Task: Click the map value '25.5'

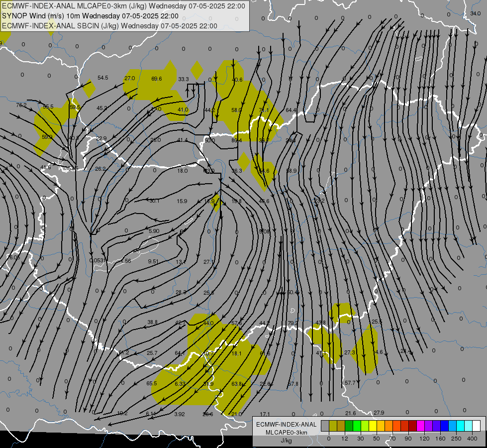Action: [377, 322]
